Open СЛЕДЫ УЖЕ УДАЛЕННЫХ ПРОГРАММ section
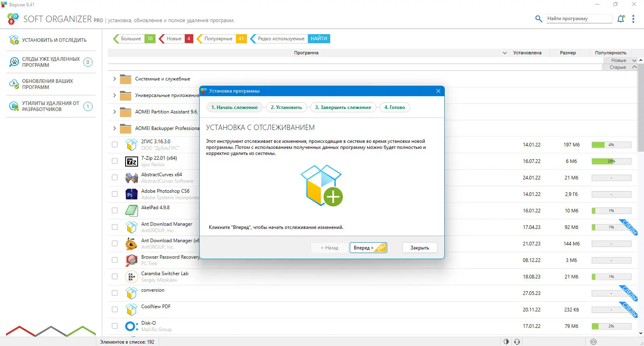The height and width of the screenshot is (346, 644). pyautogui.click(x=51, y=62)
